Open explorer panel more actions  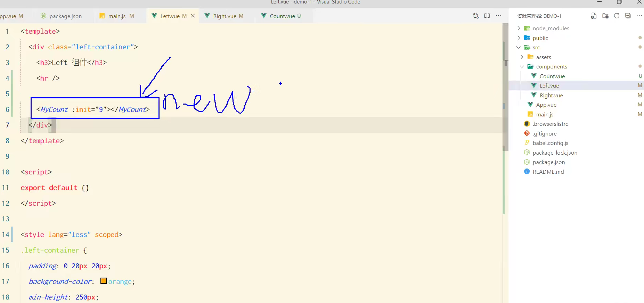click(x=639, y=16)
